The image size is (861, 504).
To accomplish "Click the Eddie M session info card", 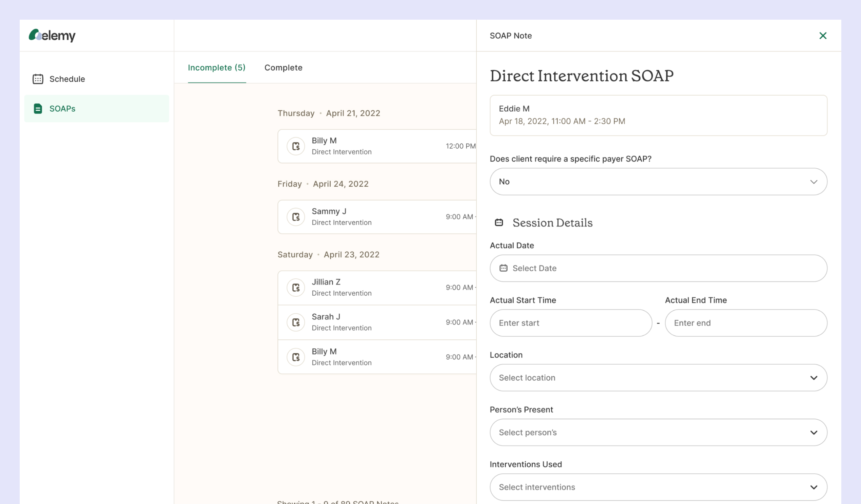I will click(x=658, y=115).
